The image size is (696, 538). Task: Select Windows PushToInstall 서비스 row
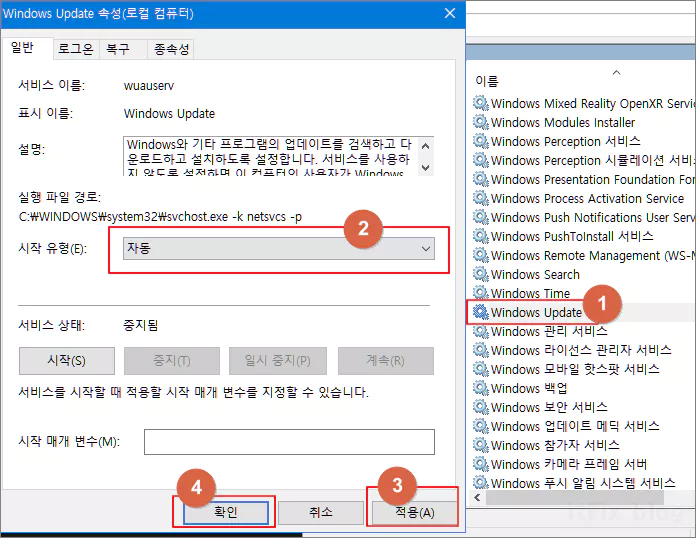point(572,236)
